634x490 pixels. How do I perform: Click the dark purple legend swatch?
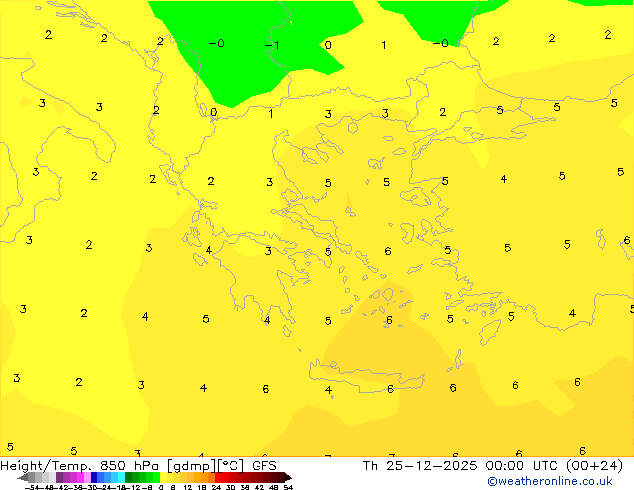[59, 477]
